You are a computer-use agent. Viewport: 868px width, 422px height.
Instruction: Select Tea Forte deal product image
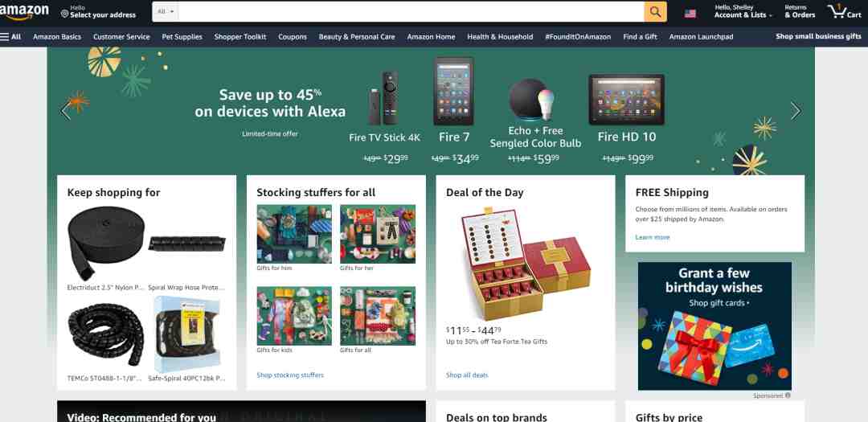pos(526,264)
